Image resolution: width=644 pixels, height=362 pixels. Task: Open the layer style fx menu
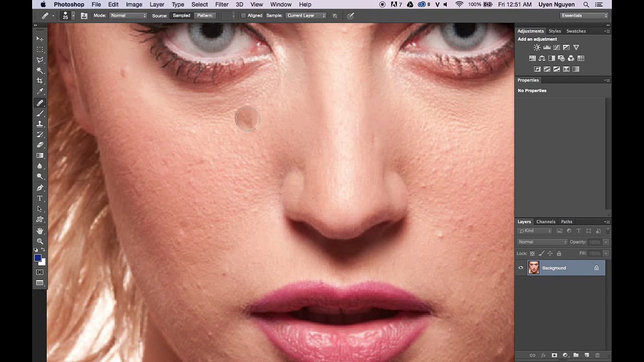[543, 355]
